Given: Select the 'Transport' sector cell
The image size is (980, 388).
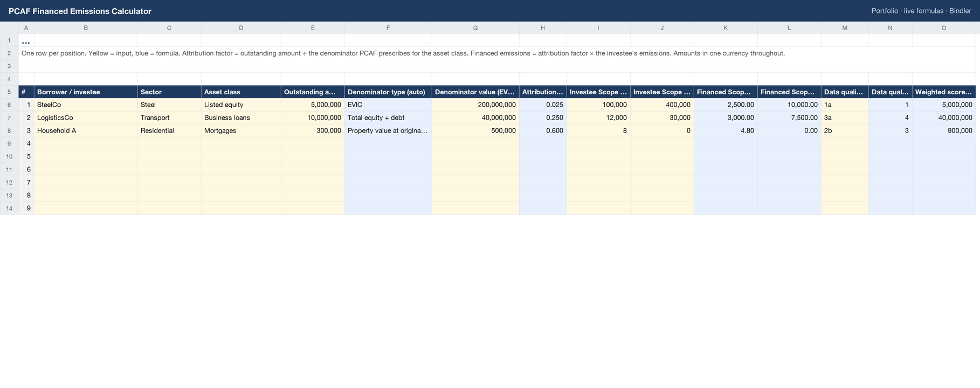Looking at the screenshot, I should tap(169, 117).
